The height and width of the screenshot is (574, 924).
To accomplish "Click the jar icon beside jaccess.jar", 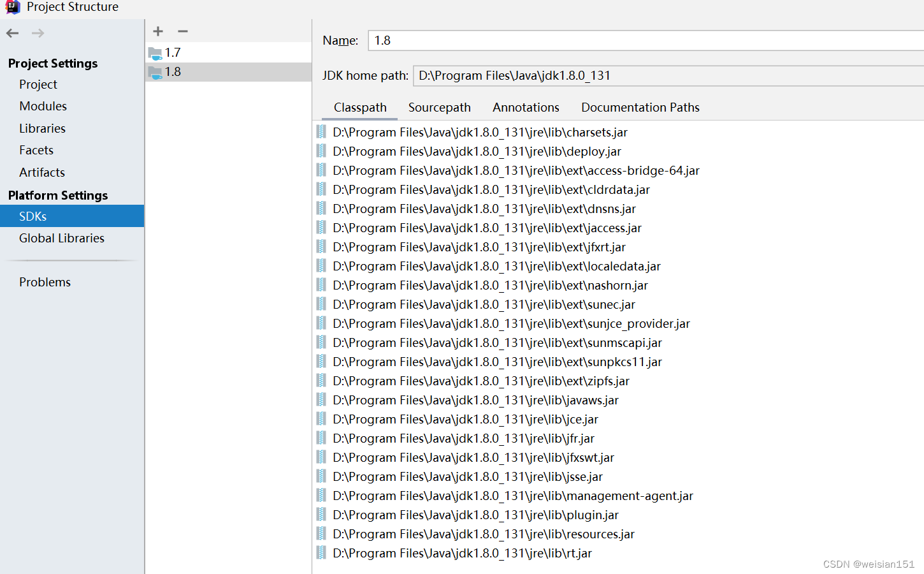I will coord(321,228).
